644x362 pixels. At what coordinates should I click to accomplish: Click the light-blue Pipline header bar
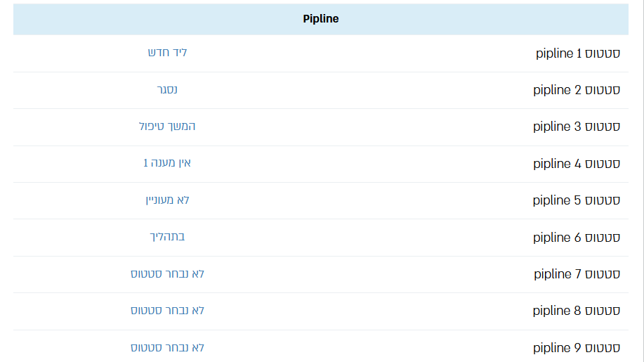point(321,19)
